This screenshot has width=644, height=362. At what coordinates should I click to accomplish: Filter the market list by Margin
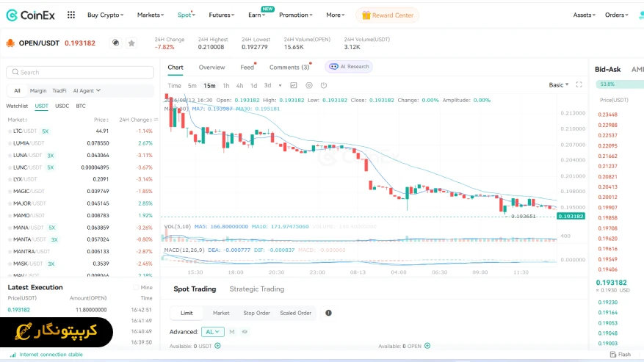pyautogui.click(x=38, y=91)
